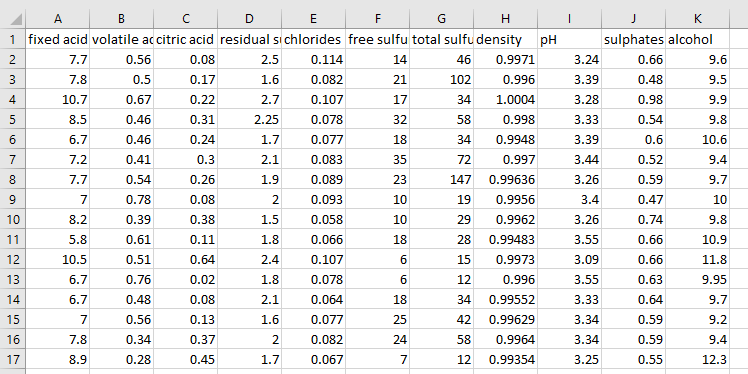Screen dimensions: 748x374
Task: Select column A header
Action: coord(58,19)
